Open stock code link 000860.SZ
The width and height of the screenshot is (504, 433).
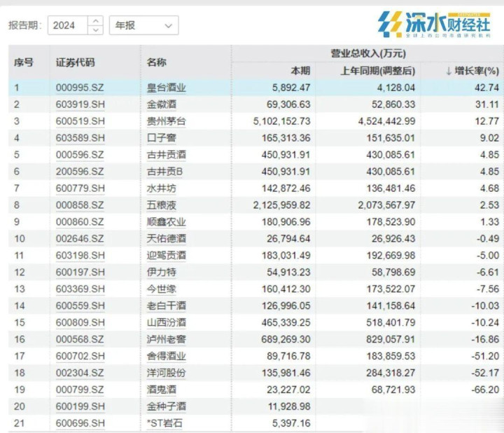click(x=80, y=222)
